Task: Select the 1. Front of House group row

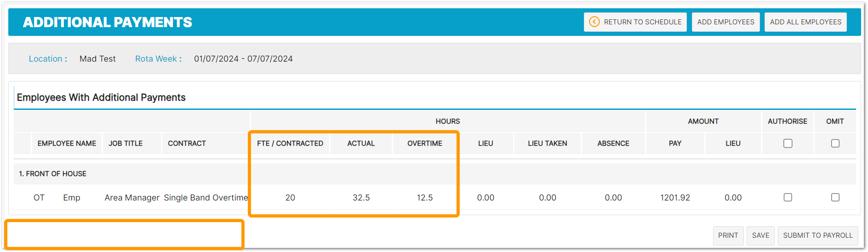Action: (x=52, y=174)
